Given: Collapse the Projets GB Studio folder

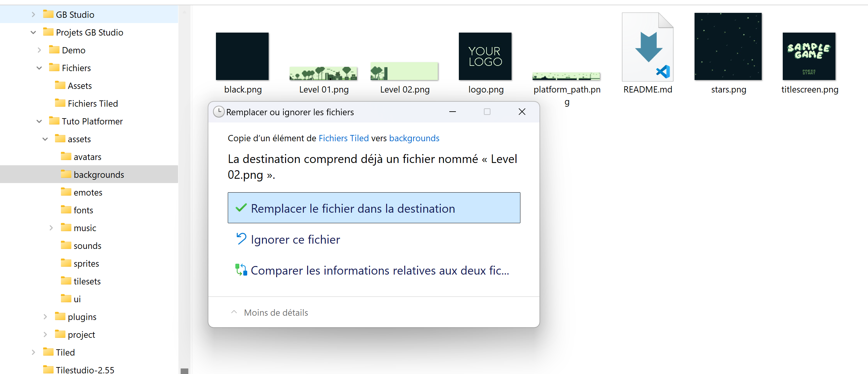Looking at the screenshot, I should tap(33, 32).
